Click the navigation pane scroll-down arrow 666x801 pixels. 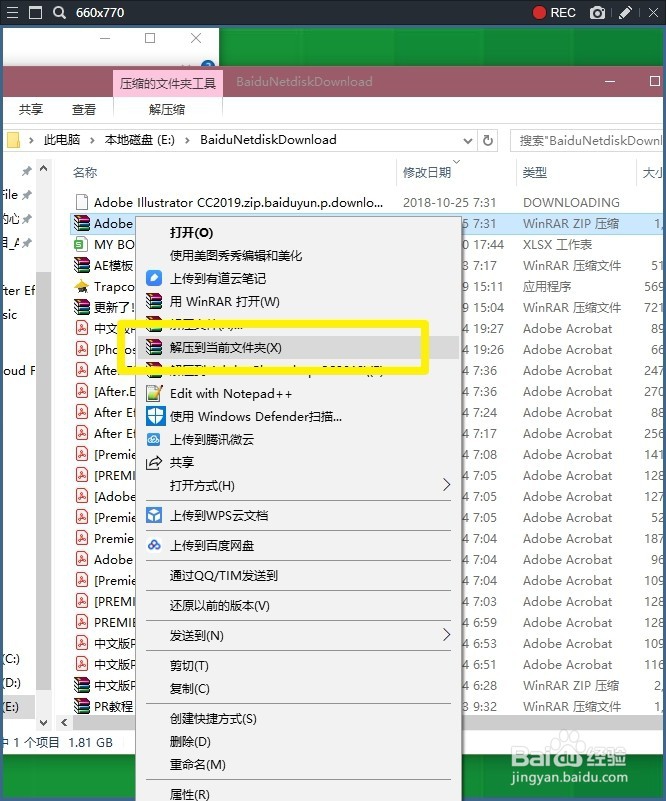click(x=43, y=722)
